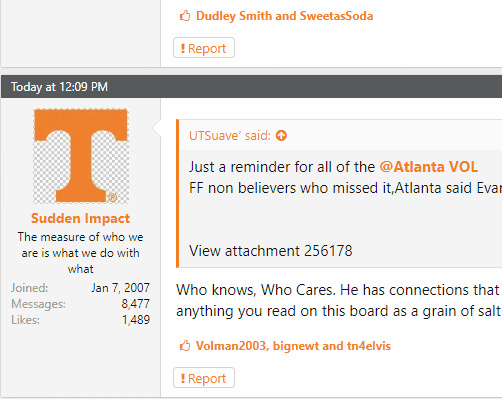Viewport: 502px width, 399px height.
Task: Open the Tennessee T avatar image
Action: 81,156
